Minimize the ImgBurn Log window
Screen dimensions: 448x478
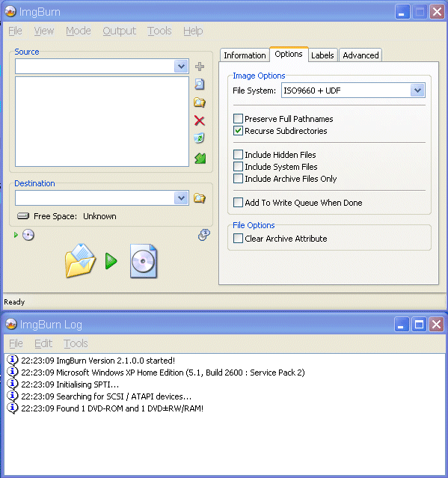pos(402,325)
